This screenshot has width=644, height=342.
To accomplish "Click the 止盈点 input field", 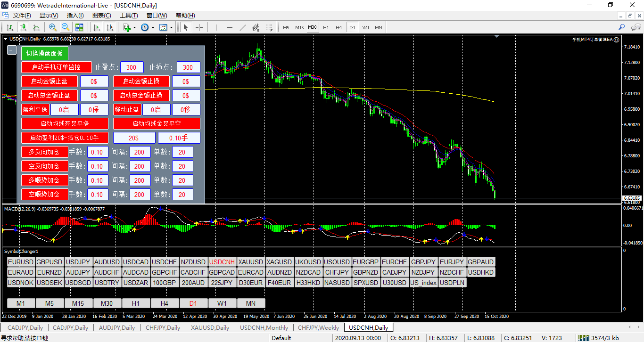I will coord(132,67).
